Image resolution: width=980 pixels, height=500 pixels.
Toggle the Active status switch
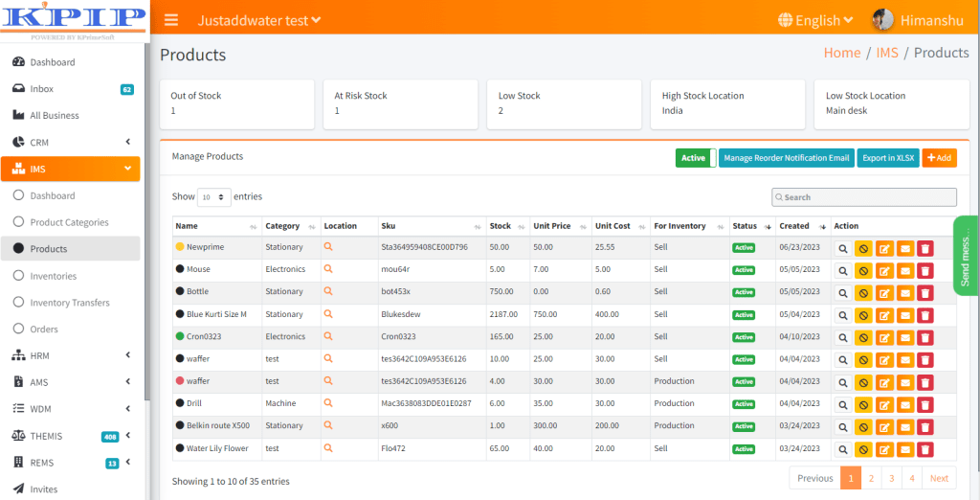click(x=696, y=158)
